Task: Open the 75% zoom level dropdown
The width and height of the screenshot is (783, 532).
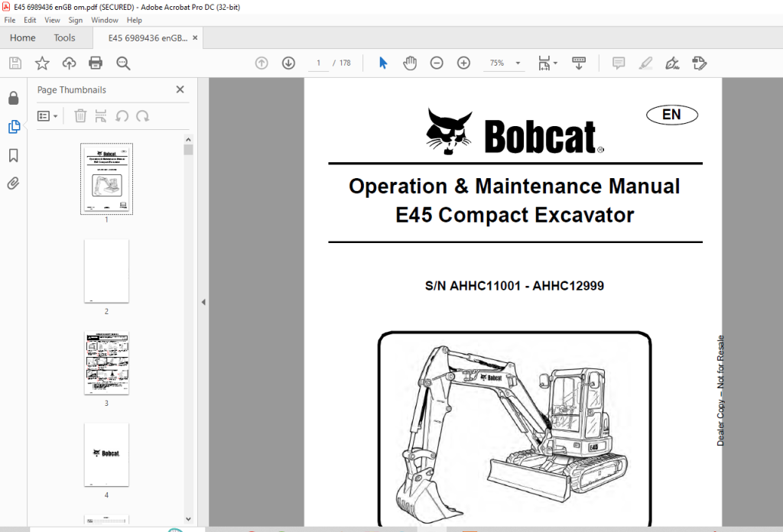Action: click(518, 63)
